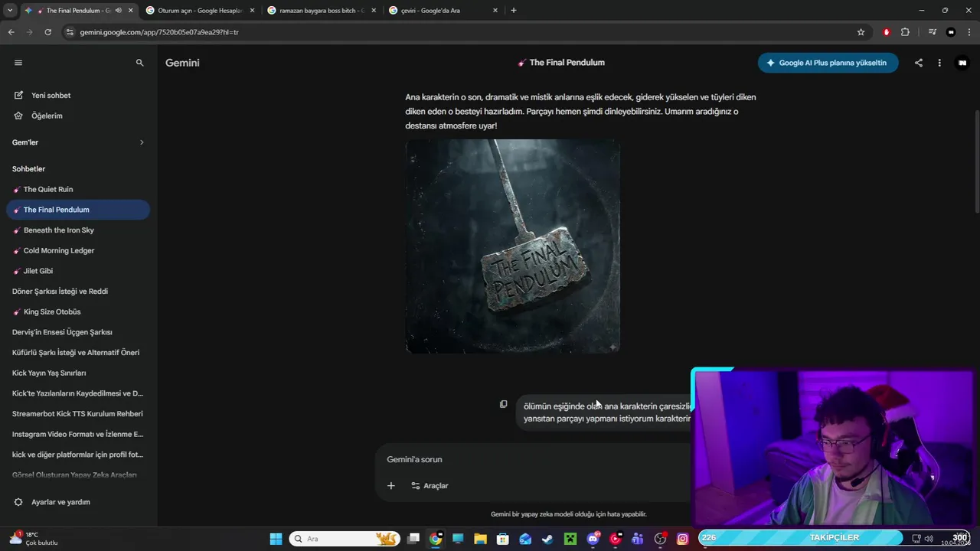Reload the page in Chrome
980x551 pixels.
[x=47, y=32]
